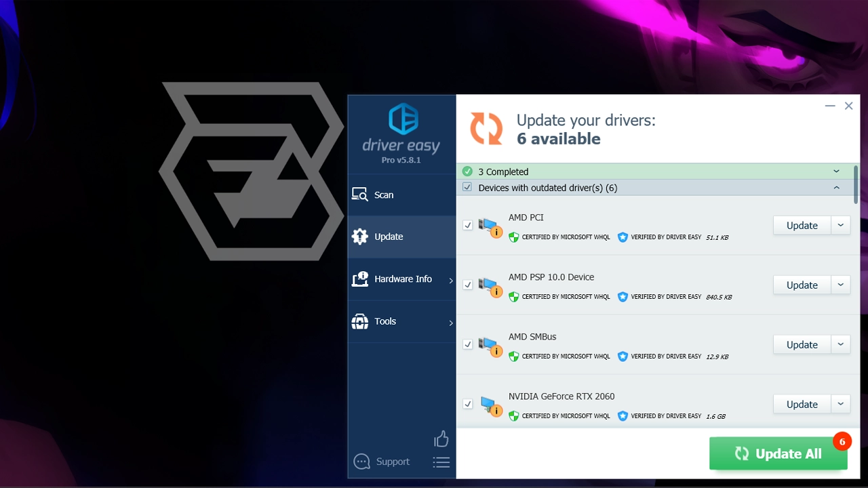Open the list menu icon beside Support
The height and width of the screenshot is (488, 868).
click(441, 462)
